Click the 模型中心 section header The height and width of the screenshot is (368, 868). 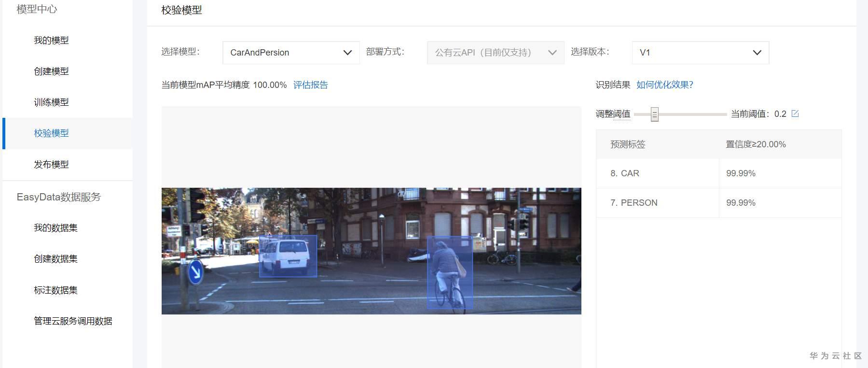pos(37,9)
